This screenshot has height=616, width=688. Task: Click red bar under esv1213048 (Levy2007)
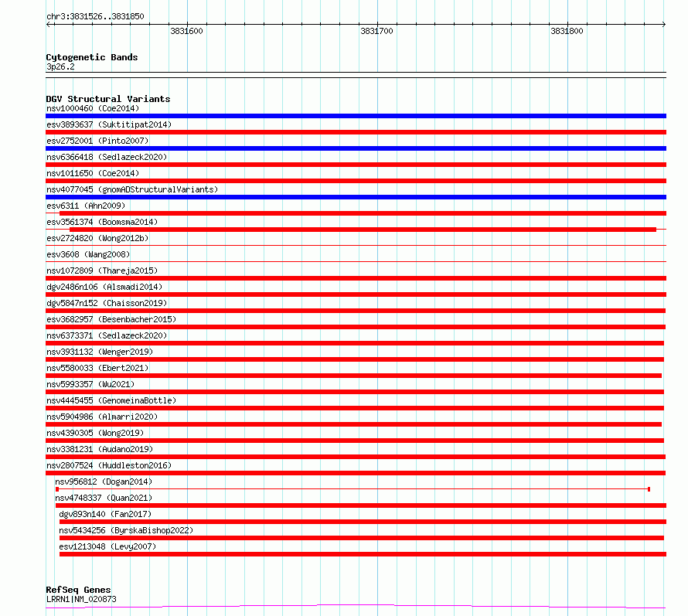(x=363, y=555)
